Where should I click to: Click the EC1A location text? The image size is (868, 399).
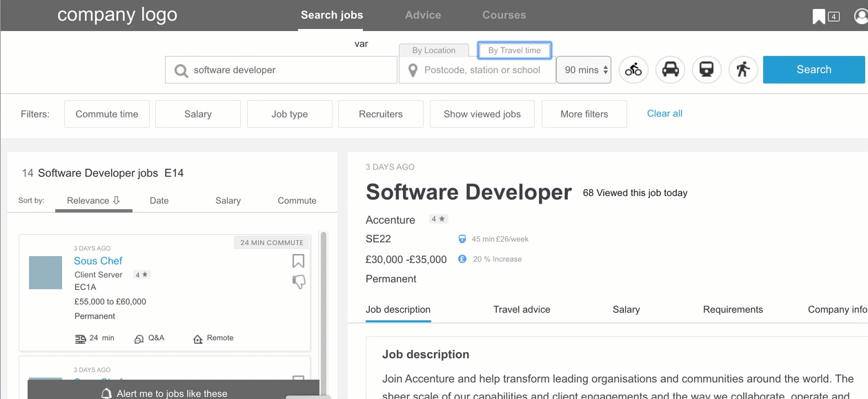(x=86, y=287)
